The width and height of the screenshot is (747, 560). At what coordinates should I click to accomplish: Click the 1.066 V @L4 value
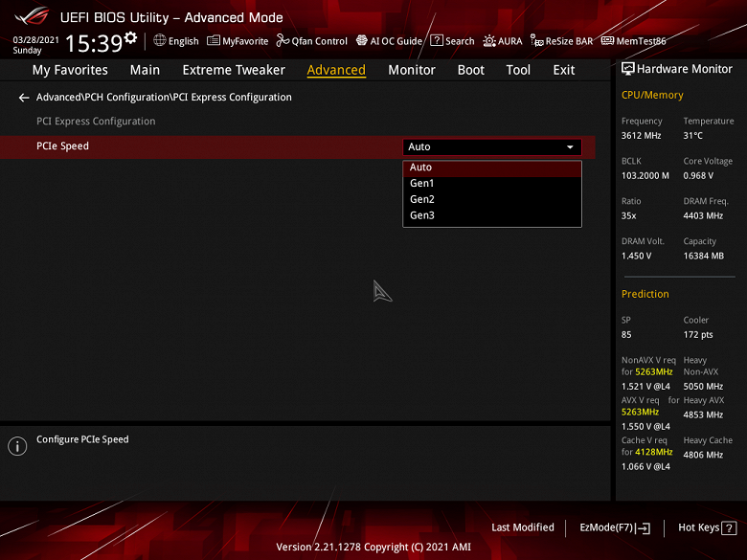645,467
